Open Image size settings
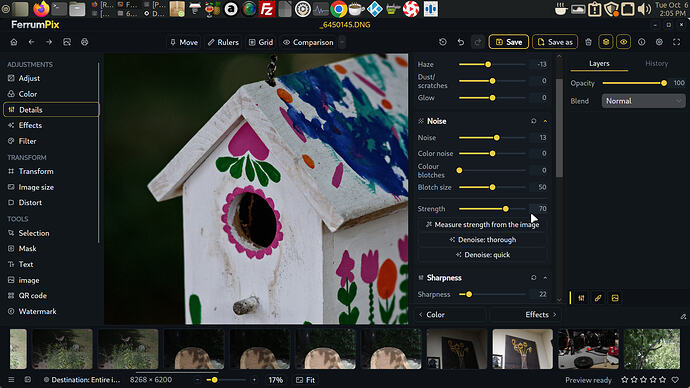This screenshot has height=388, width=690. 51,187
